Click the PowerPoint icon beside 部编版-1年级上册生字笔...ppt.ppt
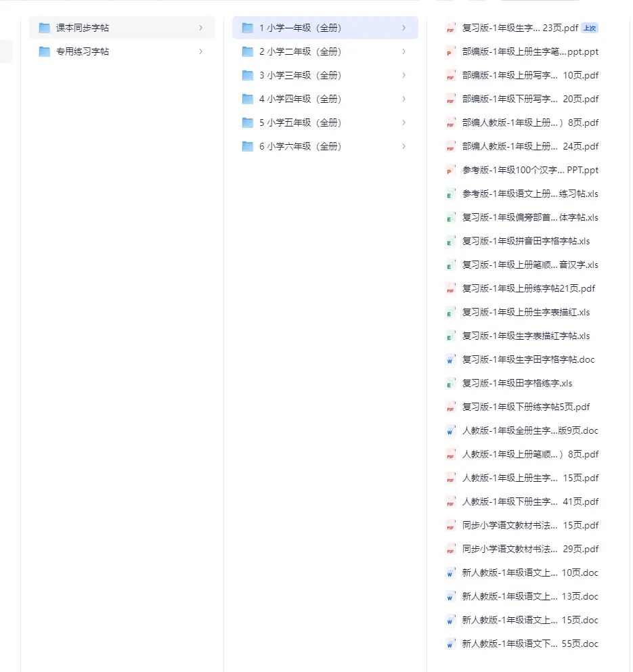633x672 pixels. pyautogui.click(x=450, y=52)
